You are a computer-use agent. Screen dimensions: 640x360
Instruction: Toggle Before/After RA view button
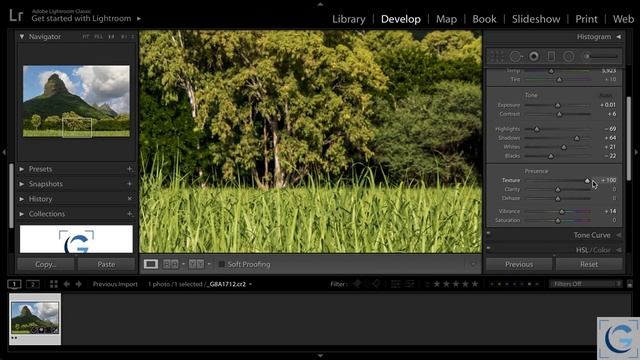click(x=171, y=264)
